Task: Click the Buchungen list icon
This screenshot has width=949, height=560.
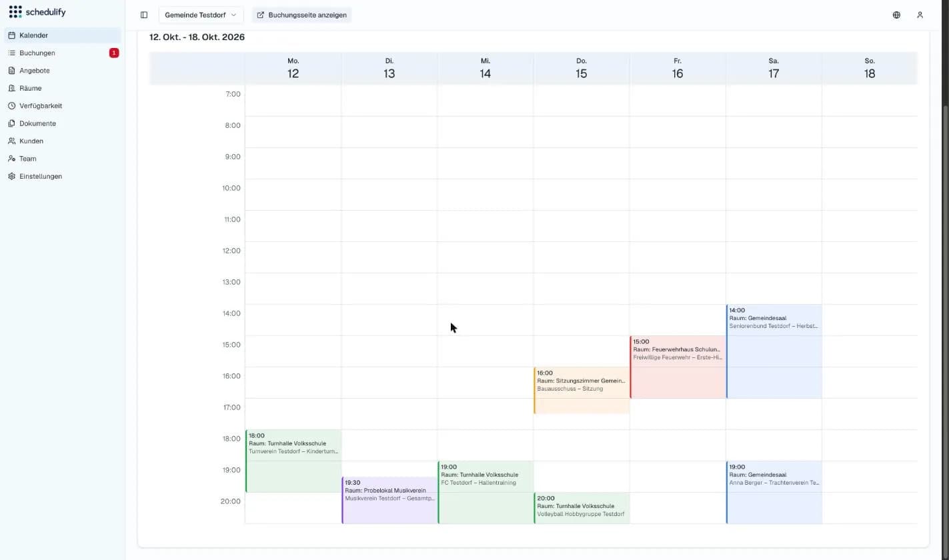Action: coord(12,53)
